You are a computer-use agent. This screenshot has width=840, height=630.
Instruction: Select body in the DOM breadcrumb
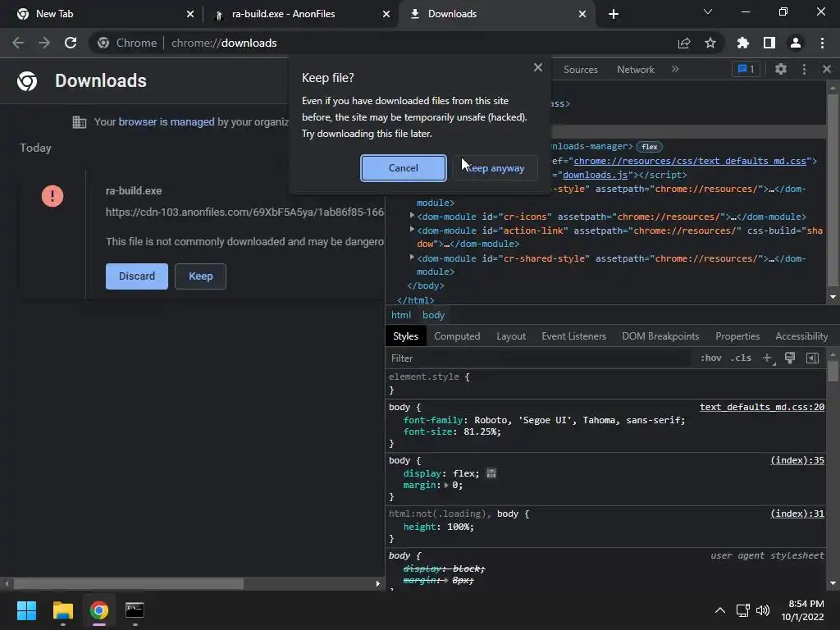[433, 316]
